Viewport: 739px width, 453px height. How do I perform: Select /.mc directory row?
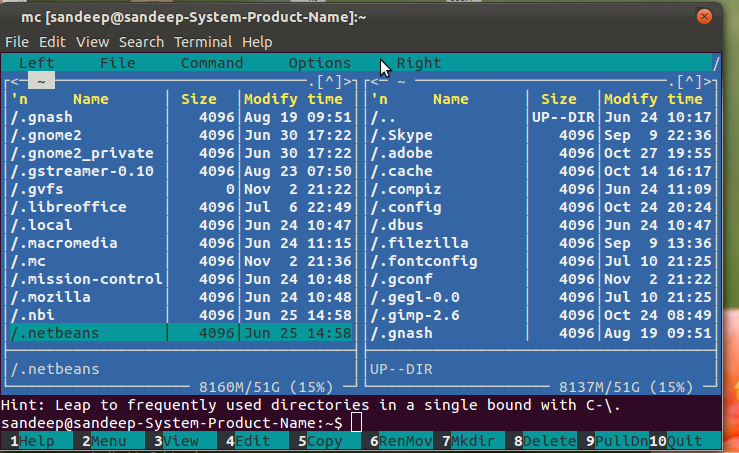[181, 261]
